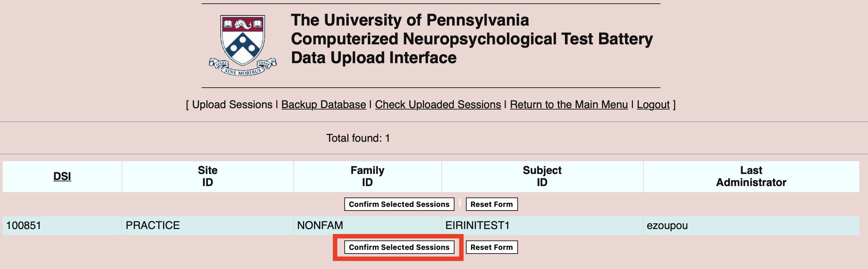Confirm sessions with the red-highlighted bottom button

[x=399, y=247]
